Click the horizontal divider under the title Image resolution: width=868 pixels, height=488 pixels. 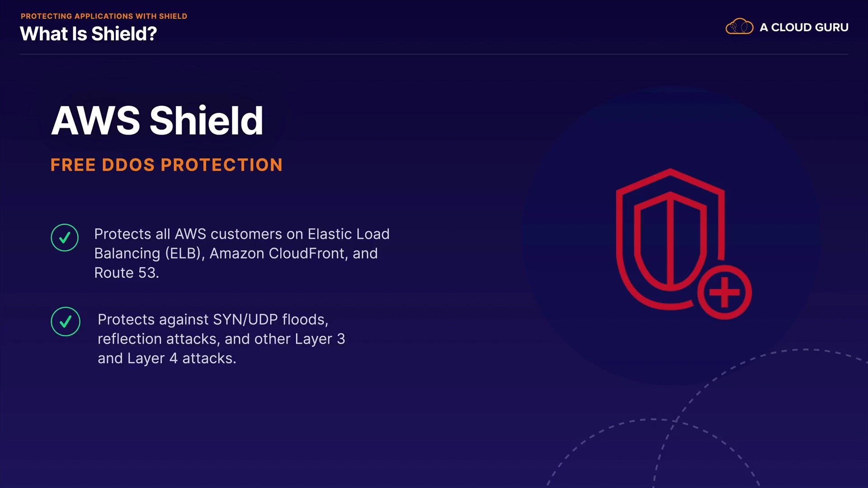[434, 54]
